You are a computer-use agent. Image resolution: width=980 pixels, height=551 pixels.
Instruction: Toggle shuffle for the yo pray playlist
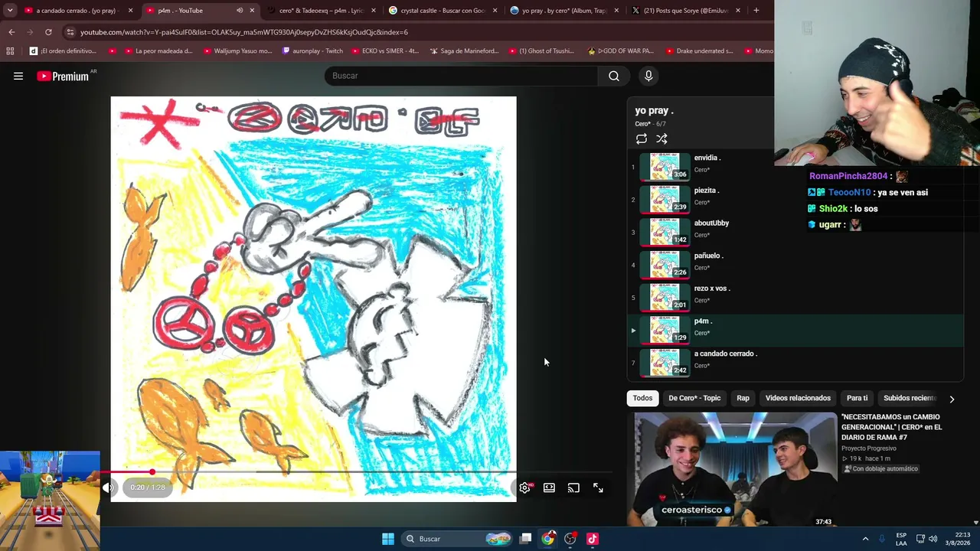coord(661,139)
